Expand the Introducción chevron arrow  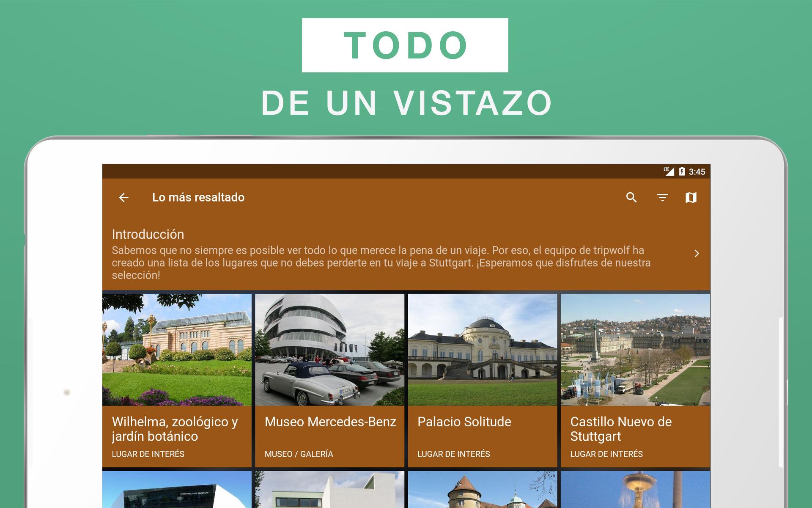coord(697,254)
